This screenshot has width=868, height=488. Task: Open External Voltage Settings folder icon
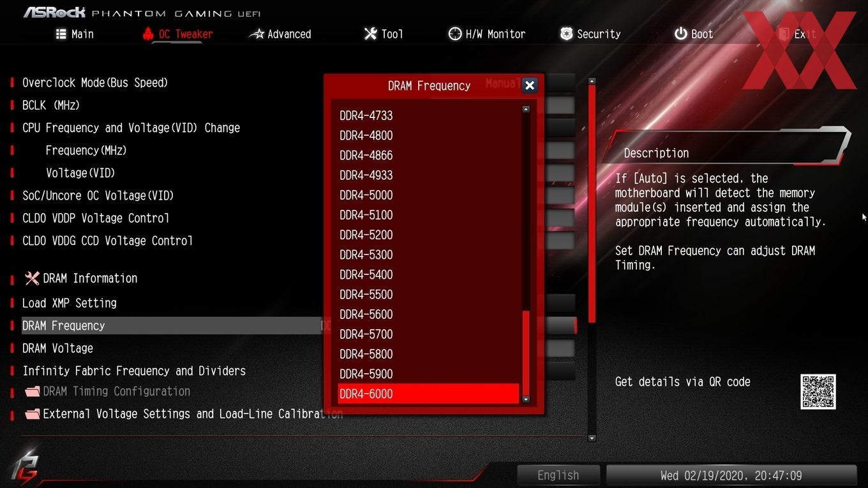[x=32, y=414]
